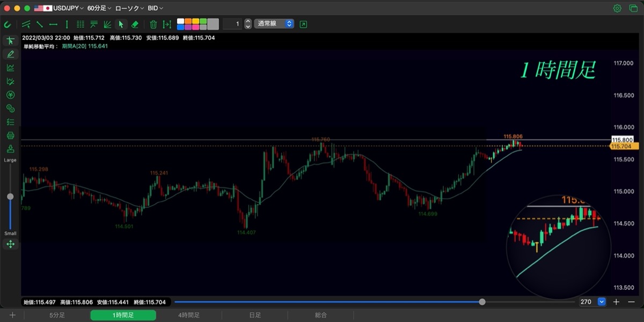Click the download save icon in sidebar
This screenshot has width=644, height=322.
coord(10,149)
